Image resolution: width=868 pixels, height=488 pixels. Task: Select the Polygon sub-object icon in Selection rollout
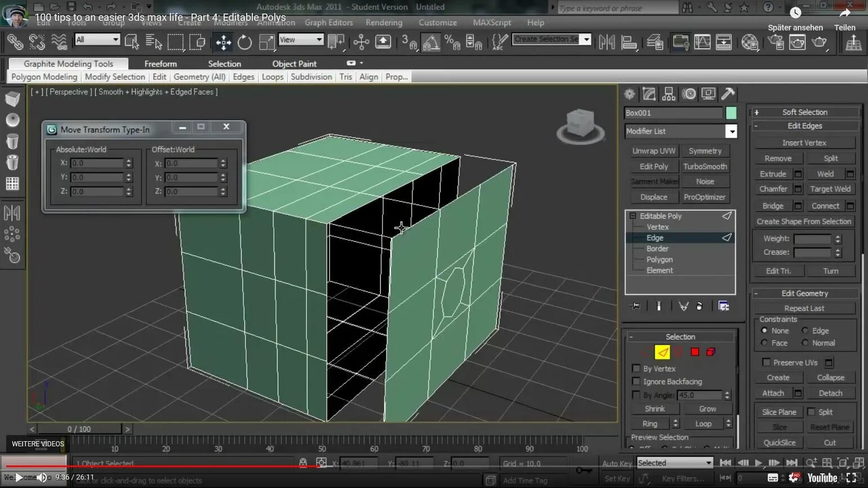(x=695, y=352)
